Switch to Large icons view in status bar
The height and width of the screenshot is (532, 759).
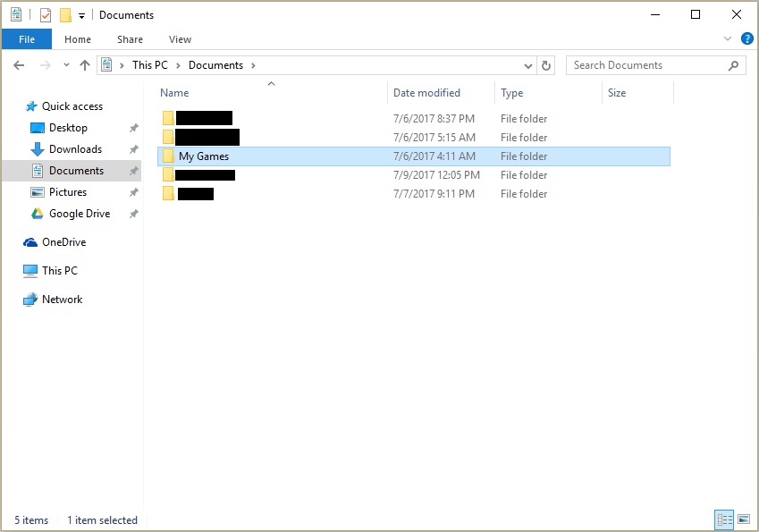click(x=744, y=519)
